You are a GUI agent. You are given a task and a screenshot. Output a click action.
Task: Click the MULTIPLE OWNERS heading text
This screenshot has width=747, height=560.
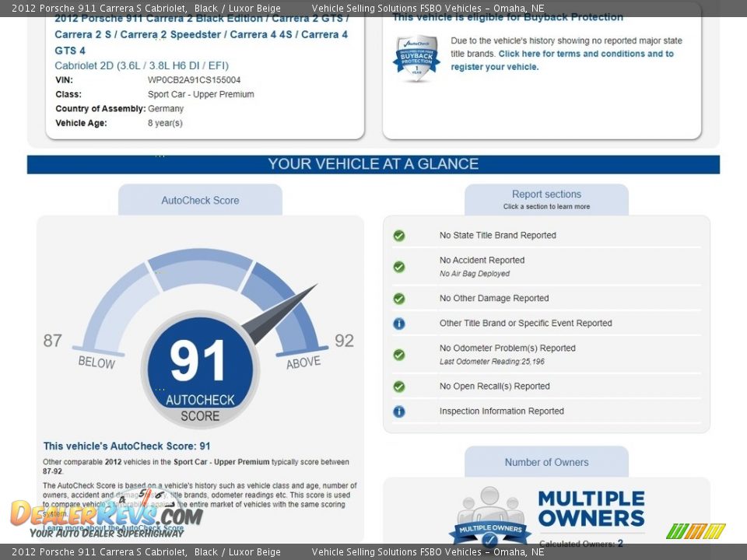tap(591, 509)
